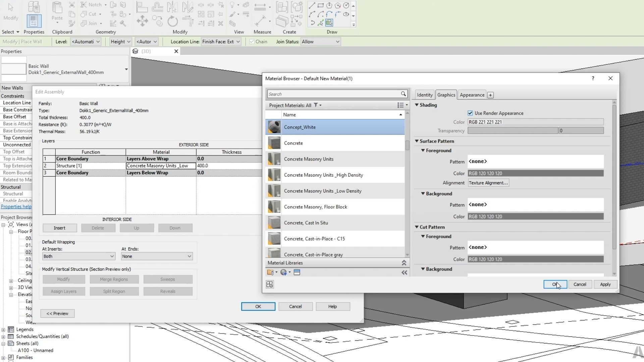Click the Match Type Properties brush icon
644x362 pixels.
(72, 23)
